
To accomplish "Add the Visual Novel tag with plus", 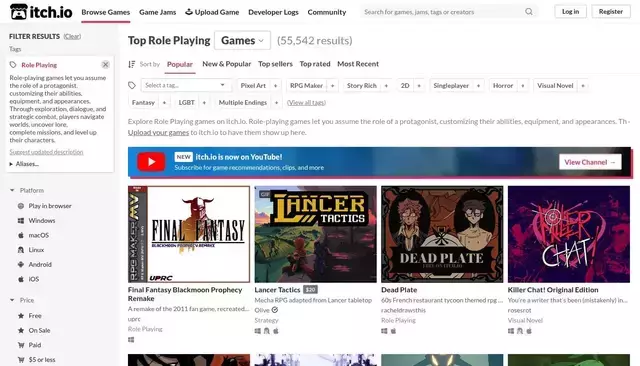I will pyautogui.click(x=583, y=85).
